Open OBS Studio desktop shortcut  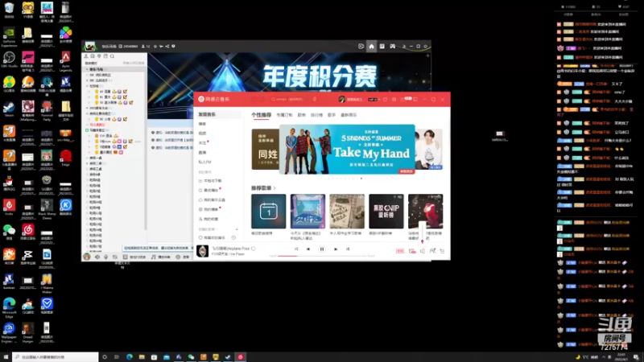tap(9, 60)
